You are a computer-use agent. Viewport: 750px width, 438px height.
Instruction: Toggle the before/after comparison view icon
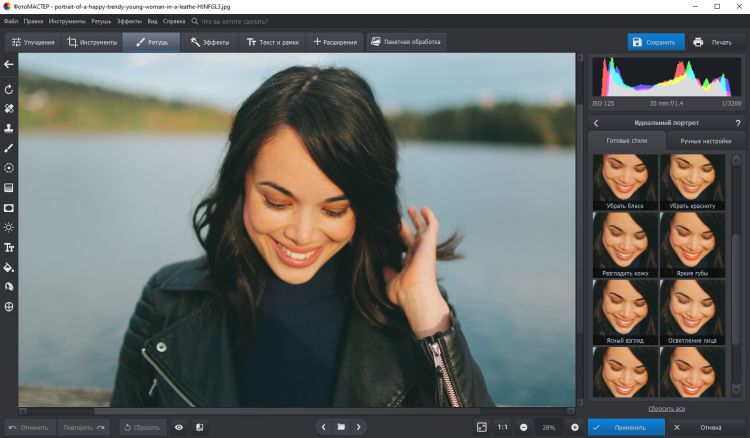coord(200,427)
